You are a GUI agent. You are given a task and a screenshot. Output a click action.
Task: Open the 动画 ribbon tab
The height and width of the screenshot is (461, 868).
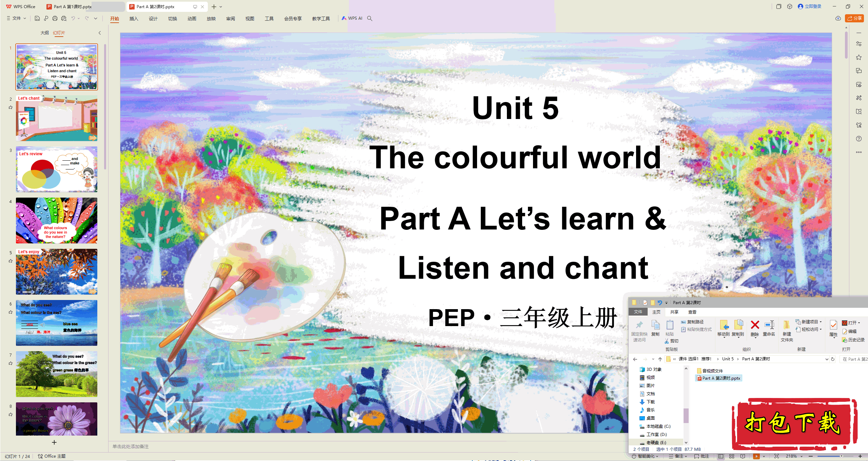[192, 19]
